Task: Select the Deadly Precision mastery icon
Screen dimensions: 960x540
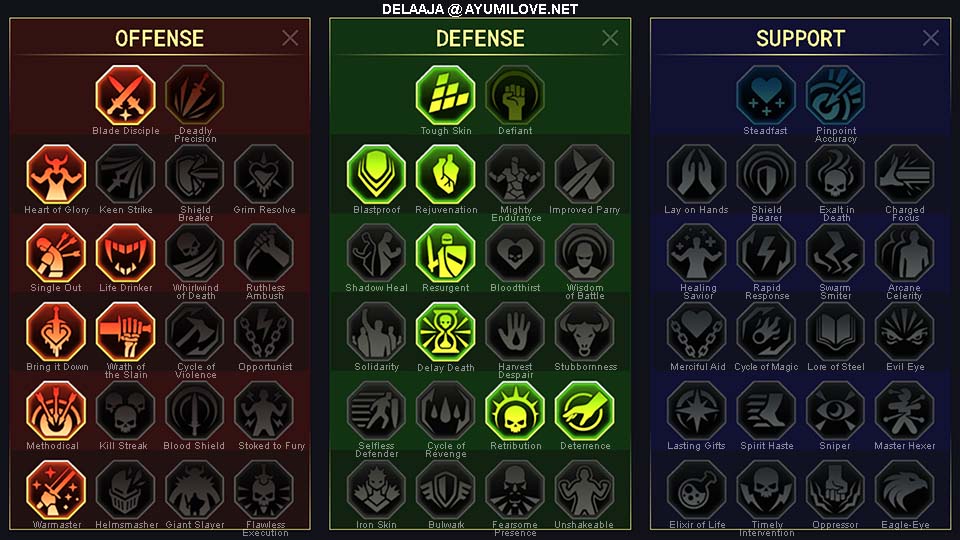Action: [x=195, y=95]
